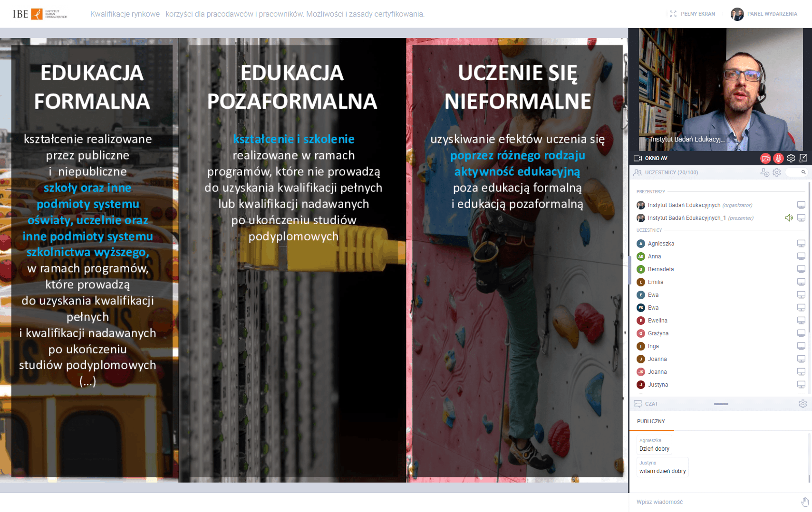Open the AV window settings gear
This screenshot has width=812, height=512.
(791, 158)
